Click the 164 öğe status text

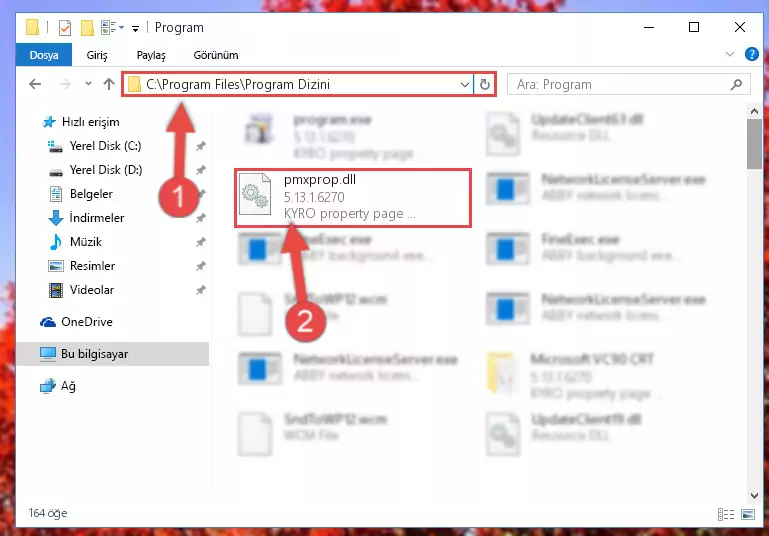tap(48, 513)
